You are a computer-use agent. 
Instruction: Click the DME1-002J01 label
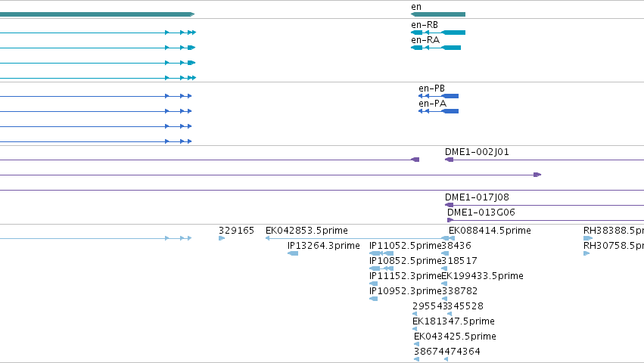[x=477, y=152]
